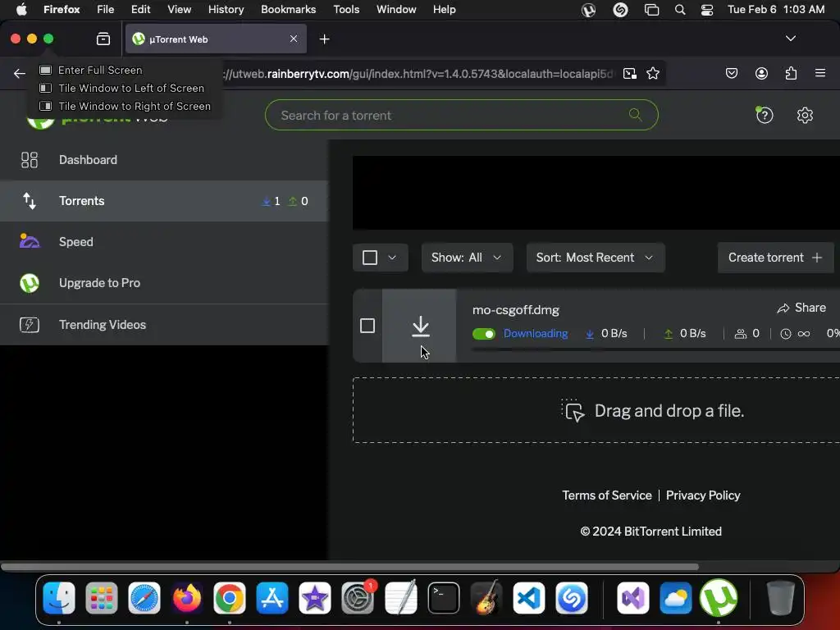Viewport: 840px width, 630px height.
Task: Click the Speed gauge icon
Action: pos(30,242)
